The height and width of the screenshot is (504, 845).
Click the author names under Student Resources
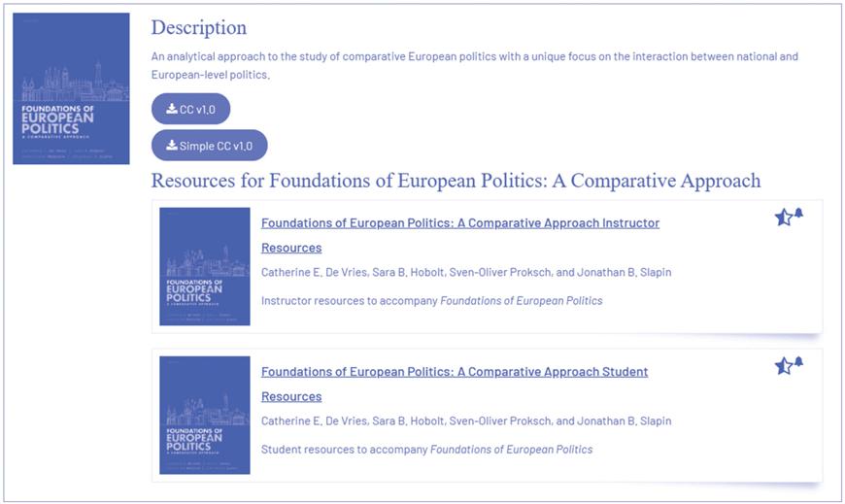[x=465, y=421]
